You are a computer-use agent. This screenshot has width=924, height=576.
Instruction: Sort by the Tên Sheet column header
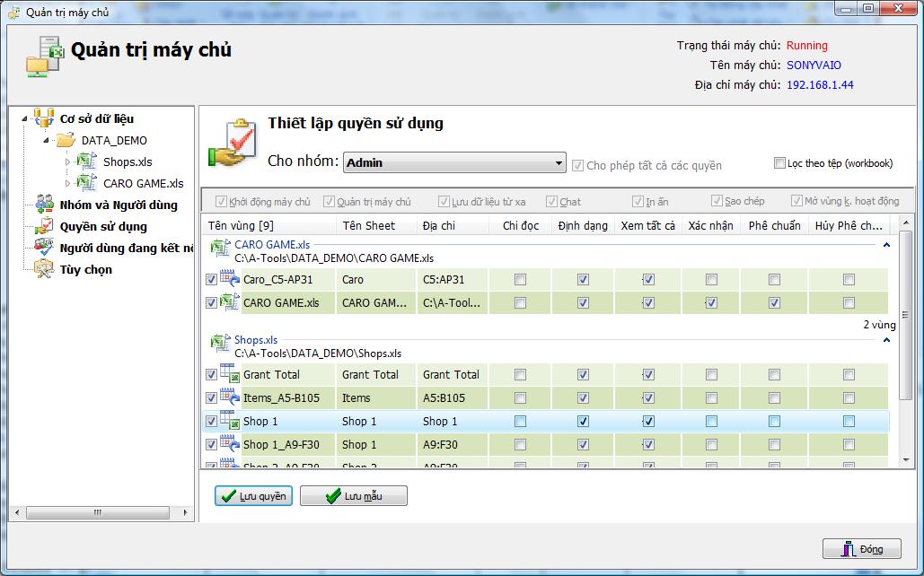368,225
